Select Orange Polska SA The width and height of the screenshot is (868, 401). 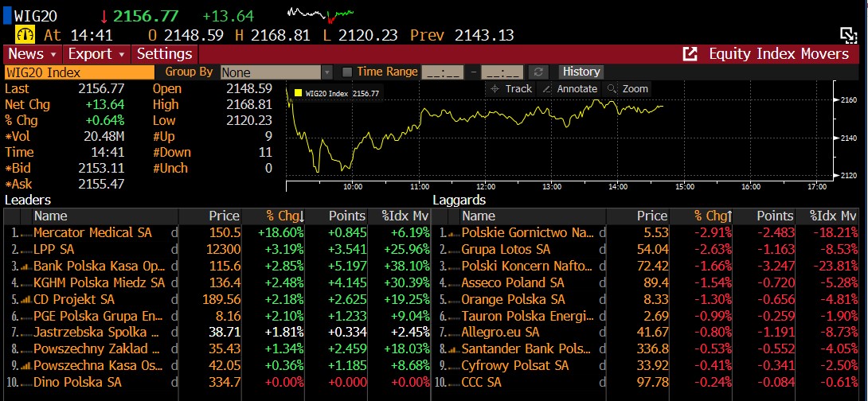point(646,299)
